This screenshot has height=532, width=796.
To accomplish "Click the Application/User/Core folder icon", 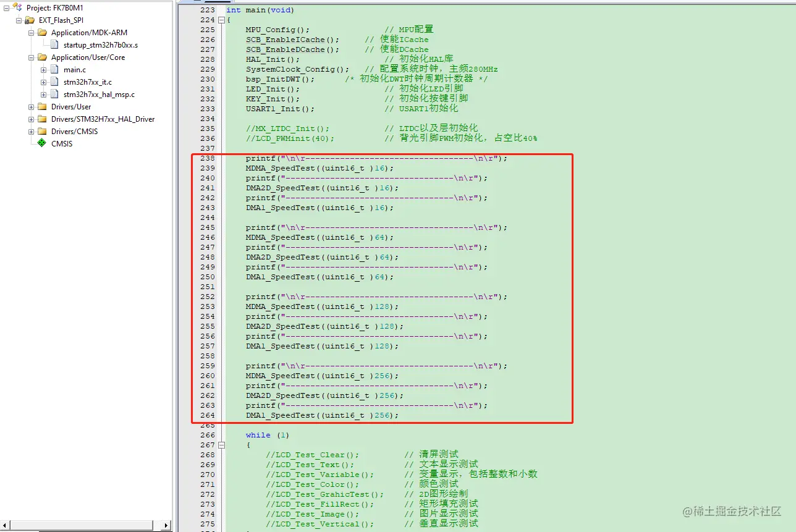I will [x=42, y=57].
